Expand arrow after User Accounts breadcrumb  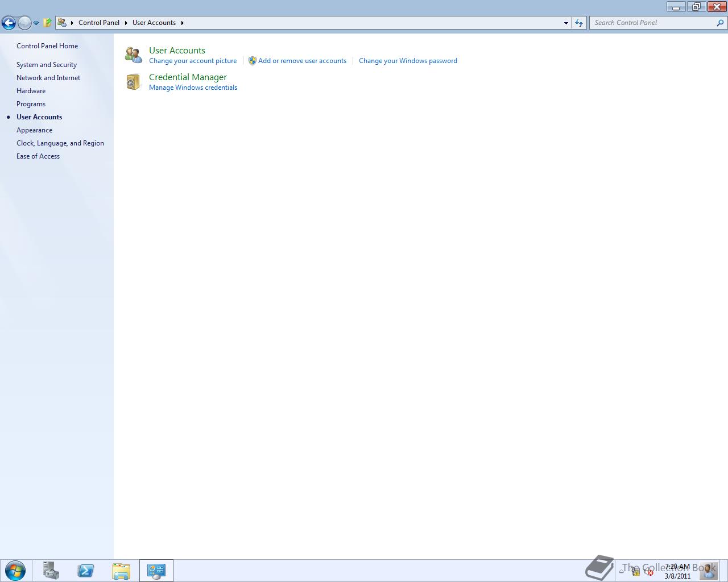click(x=183, y=23)
